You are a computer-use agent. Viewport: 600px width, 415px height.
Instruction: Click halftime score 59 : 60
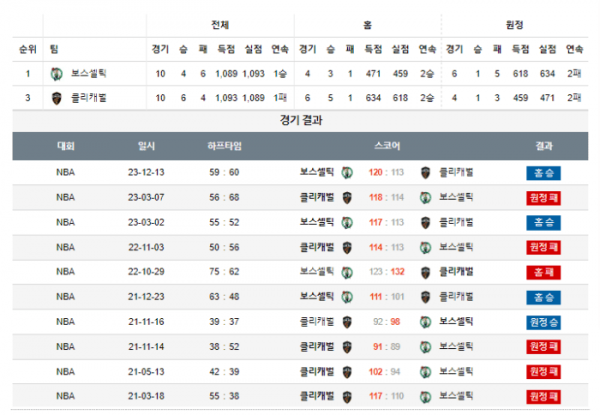(224, 173)
